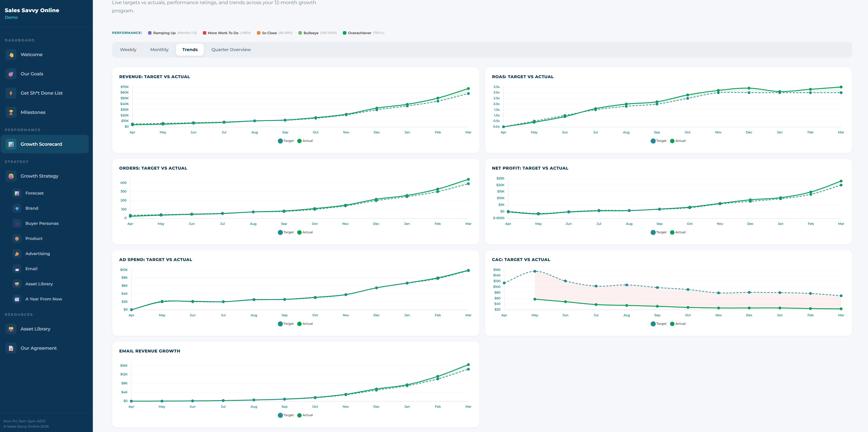Switch to the Monthly view
The image size is (868, 432).
click(x=159, y=50)
